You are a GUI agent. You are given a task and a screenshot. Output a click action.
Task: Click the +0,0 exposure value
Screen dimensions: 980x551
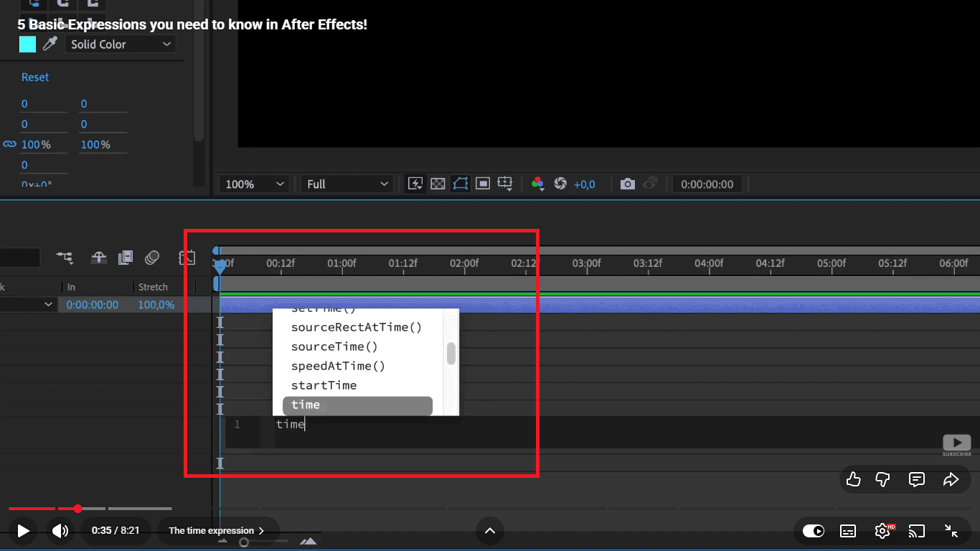(585, 184)
